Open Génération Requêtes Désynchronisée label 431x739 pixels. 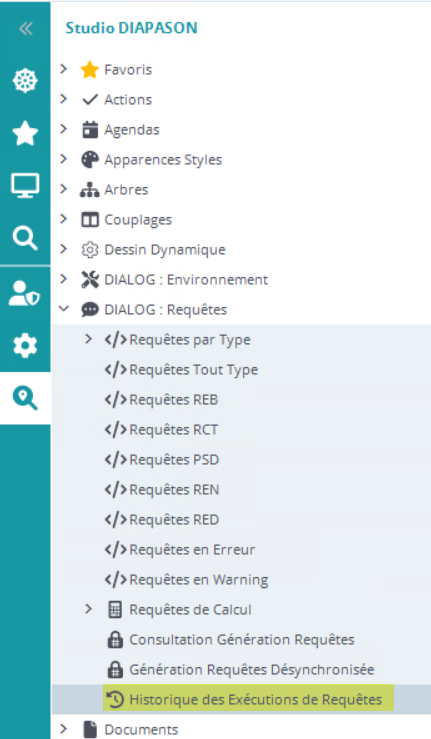tap(252, 670)
